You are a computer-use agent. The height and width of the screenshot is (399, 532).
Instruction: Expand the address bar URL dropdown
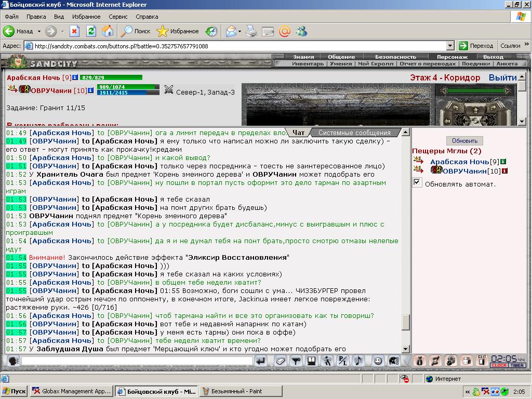point(450,46)
